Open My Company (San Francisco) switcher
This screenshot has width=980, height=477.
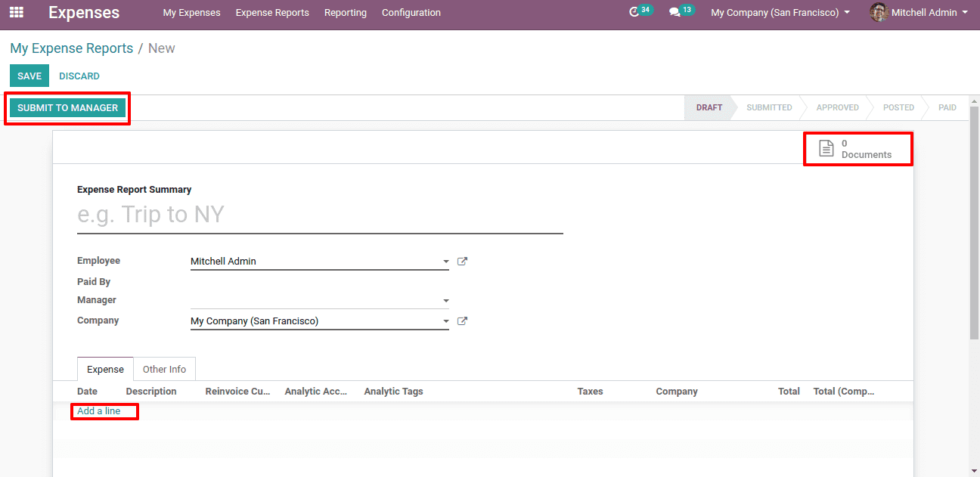780,13
